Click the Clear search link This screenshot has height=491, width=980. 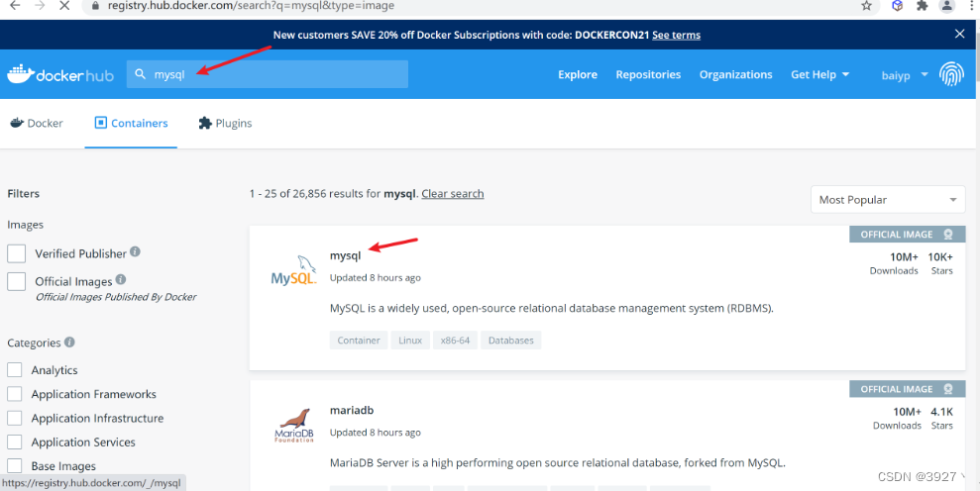[x=453, y=194]
